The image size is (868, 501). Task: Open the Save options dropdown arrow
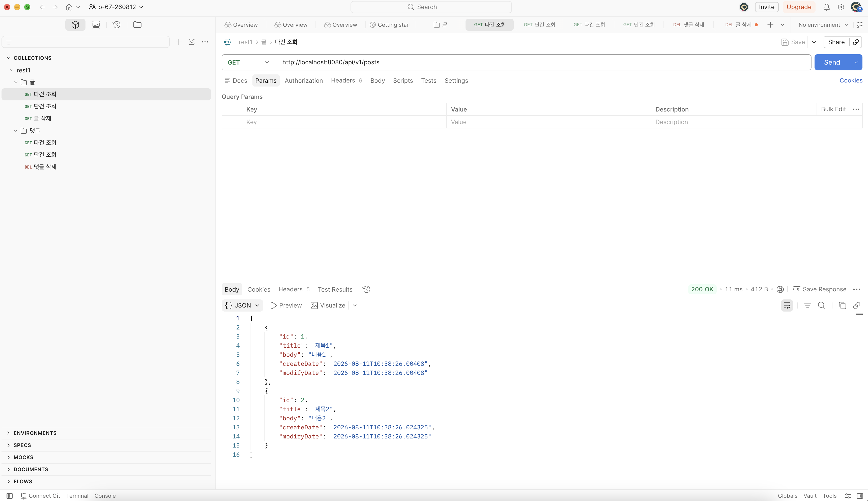814,42
